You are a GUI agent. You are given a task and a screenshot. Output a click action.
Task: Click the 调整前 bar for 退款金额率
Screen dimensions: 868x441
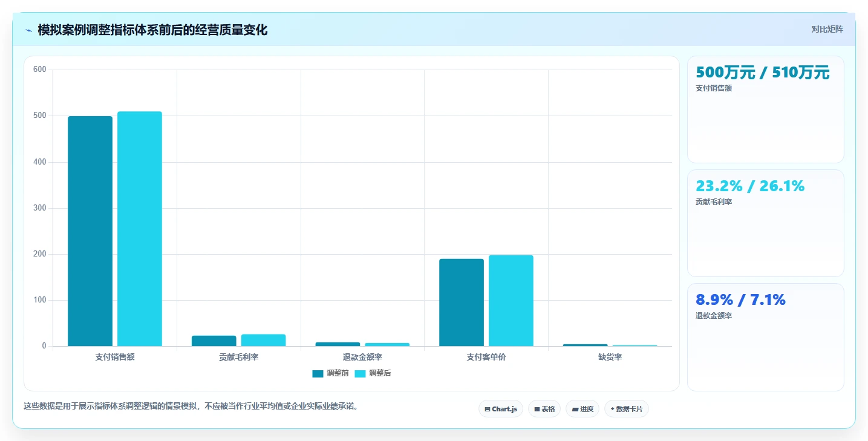338,344
